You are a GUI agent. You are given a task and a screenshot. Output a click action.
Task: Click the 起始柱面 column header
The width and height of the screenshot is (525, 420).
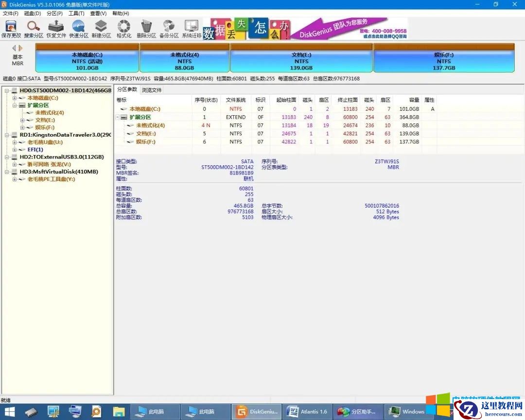[x=283, y=100]
